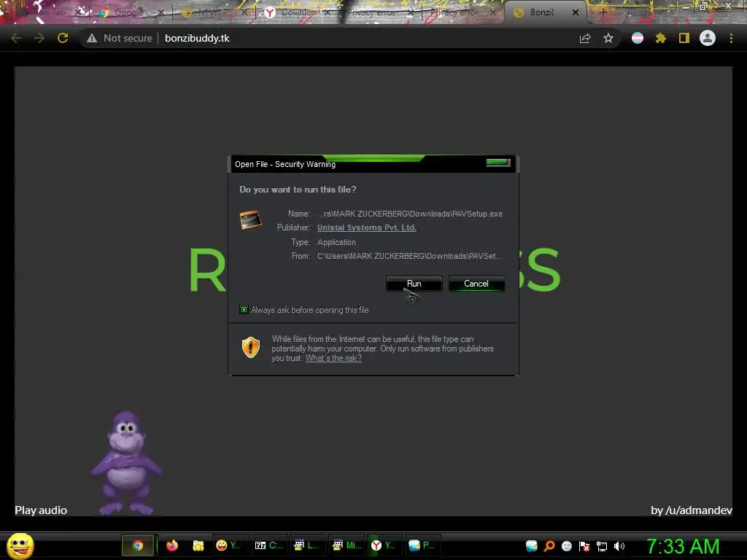Click the striped flag extension icon
The image size is (747, 560).
[638, 38]
